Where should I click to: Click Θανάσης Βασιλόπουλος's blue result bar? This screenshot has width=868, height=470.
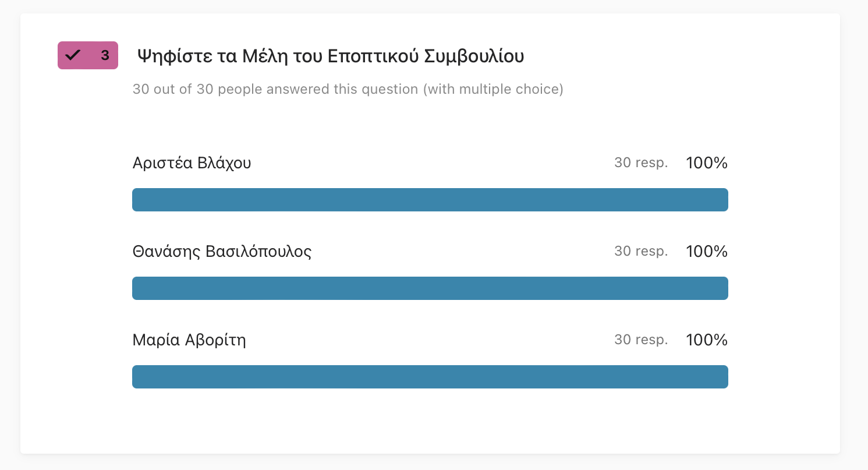(x=430, y=288)
